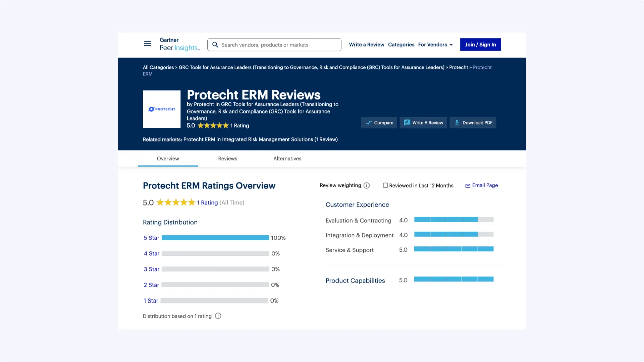
Task: Click info icon beside distribution note
Action: click(x=218, y=316)
